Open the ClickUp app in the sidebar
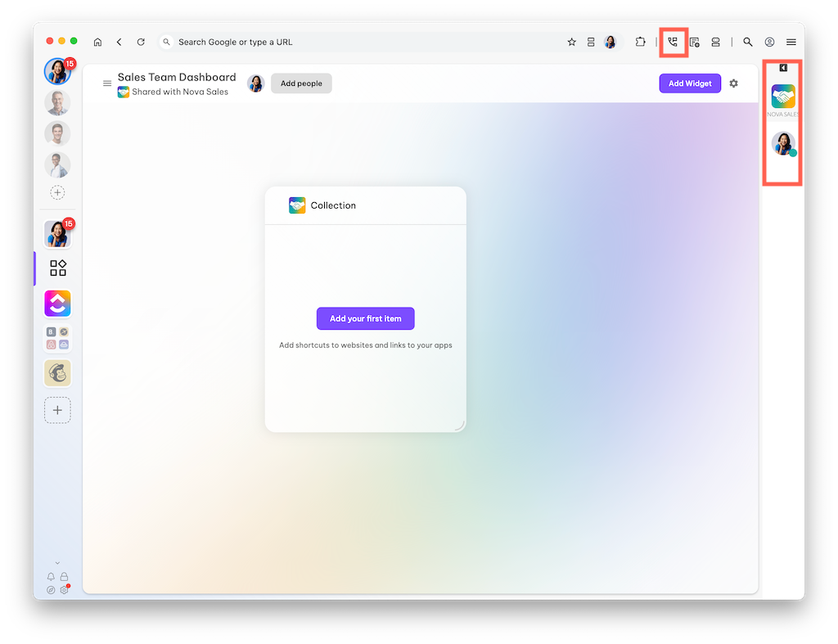Viewport: 838px width, 644px height. [x=58, y=304]
